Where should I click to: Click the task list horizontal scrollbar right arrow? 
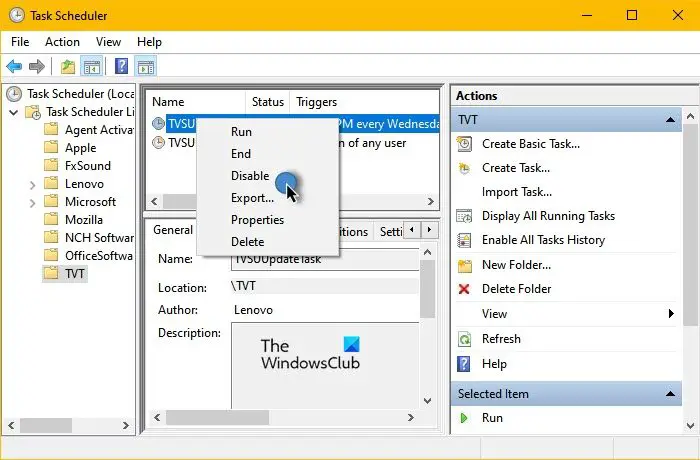430,201
